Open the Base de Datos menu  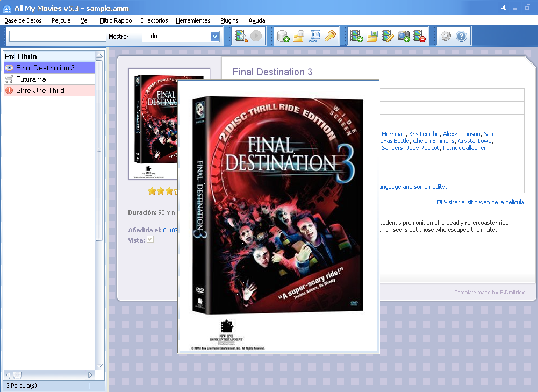coord(23,20)
